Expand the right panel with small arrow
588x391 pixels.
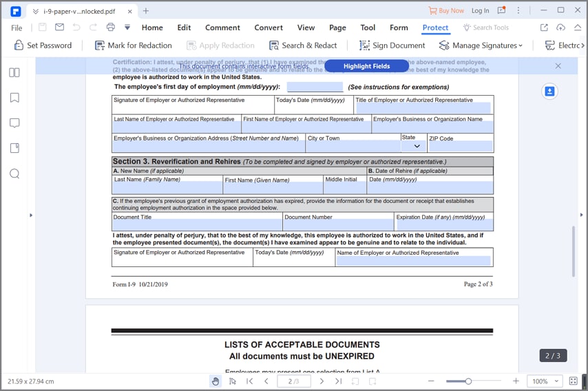582,215
